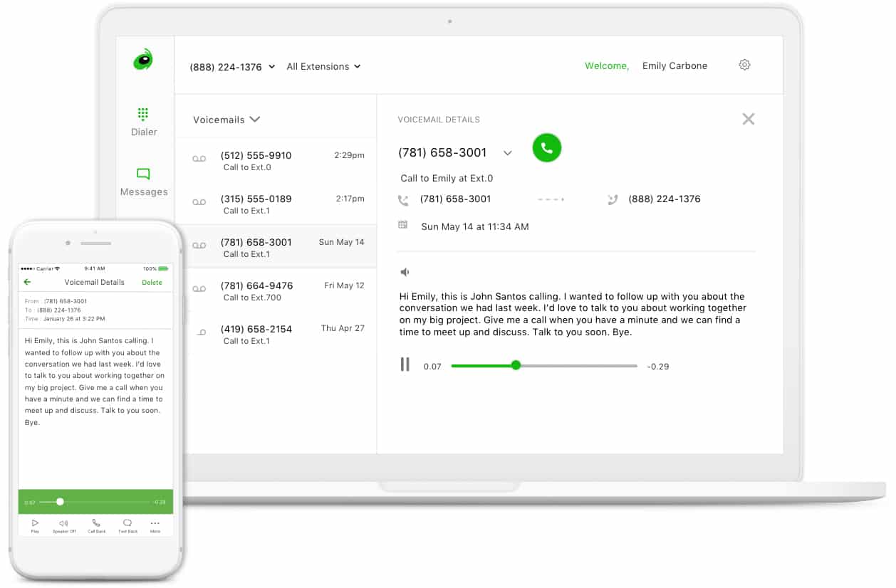Click voicemail icon for (781) 658-3001 row

pos(199,246)
